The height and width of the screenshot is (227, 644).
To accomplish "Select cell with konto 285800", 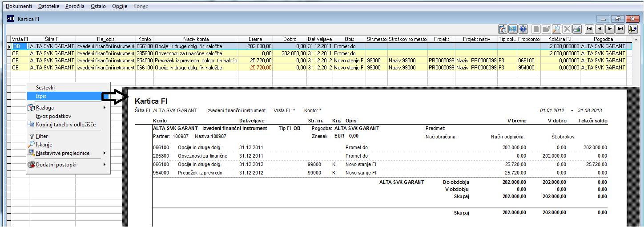I will click(x=145, y=53).
